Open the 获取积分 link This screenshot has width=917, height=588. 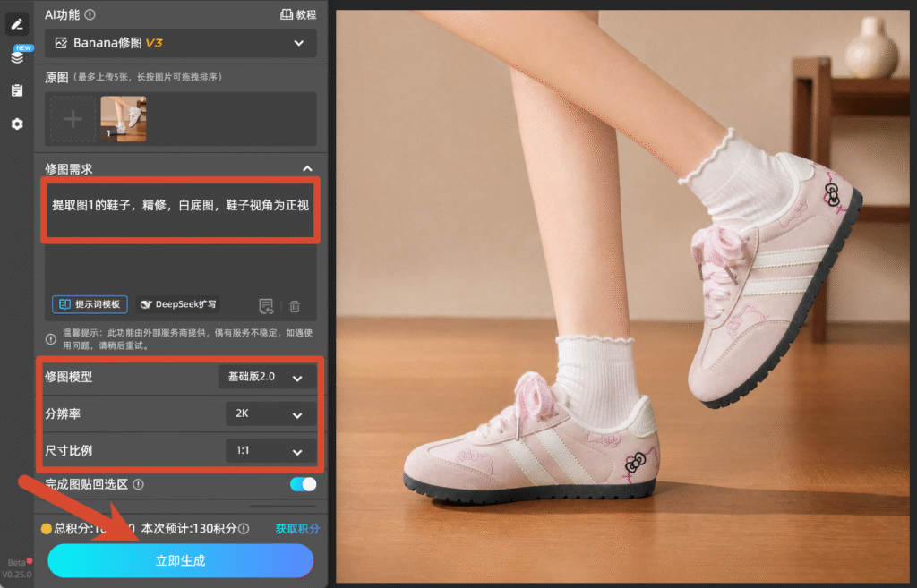[297, 529]
